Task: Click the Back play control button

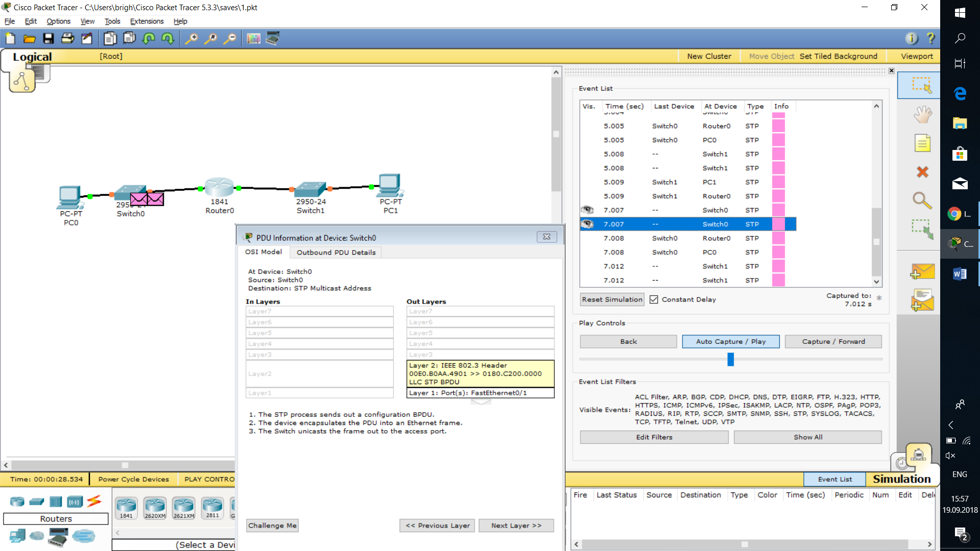Action: [x=628, y=341]
